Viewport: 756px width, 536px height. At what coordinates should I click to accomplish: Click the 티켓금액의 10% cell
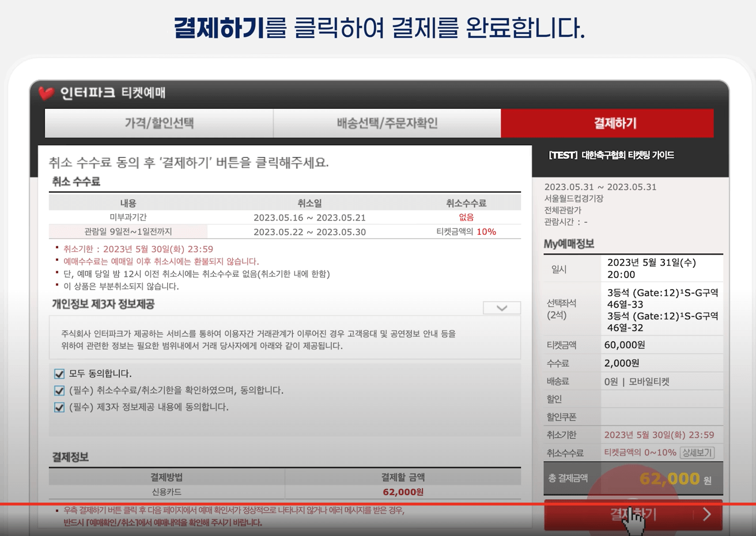(466, 231)
